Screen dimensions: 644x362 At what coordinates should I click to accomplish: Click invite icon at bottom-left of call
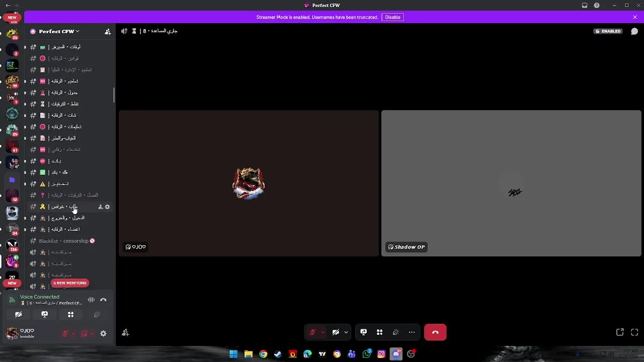(x=125, y=332)
